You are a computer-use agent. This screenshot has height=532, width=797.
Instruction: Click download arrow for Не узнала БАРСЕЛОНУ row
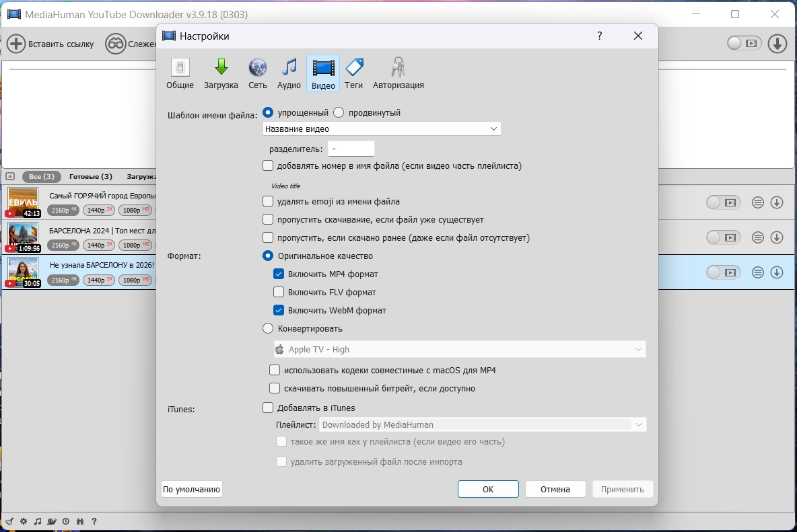click(777, 272)
